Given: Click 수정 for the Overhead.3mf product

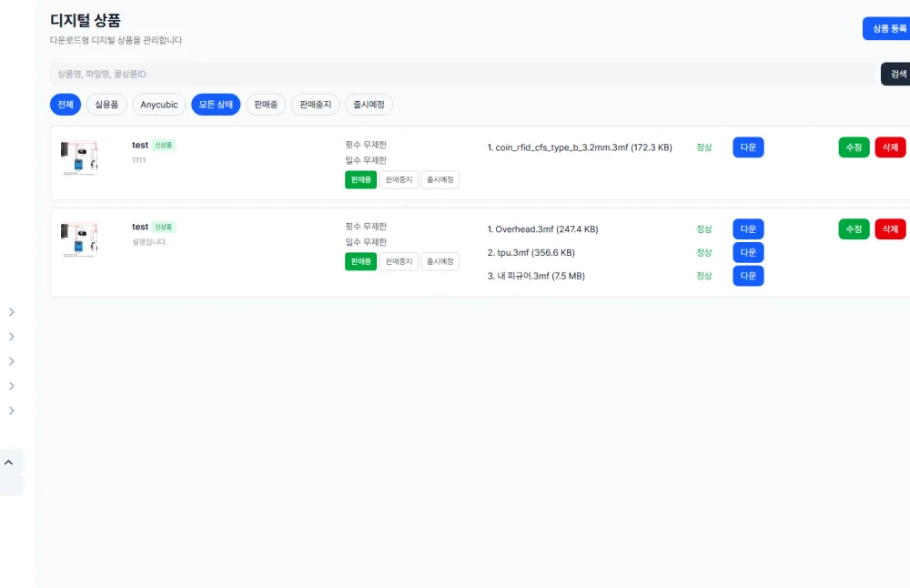Looking at the screenshot, I should tap(854, 229).
